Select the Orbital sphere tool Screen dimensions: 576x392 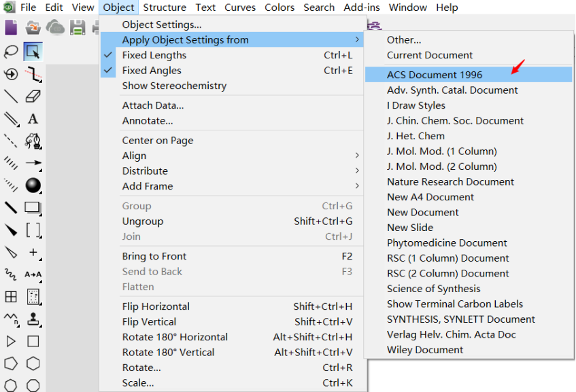pyautogui.click(x=33, y=185)
